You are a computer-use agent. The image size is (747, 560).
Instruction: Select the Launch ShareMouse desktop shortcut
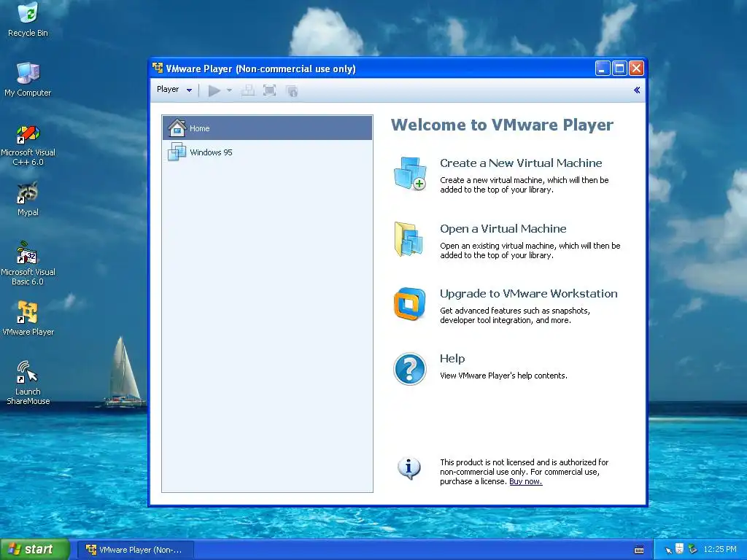(x=28, y=384)
